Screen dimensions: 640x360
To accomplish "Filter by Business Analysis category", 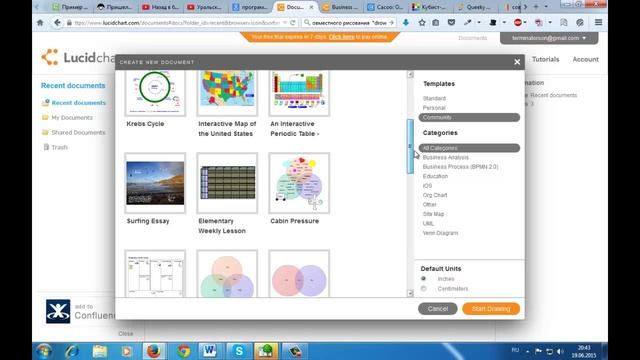I will click(446, 158).
